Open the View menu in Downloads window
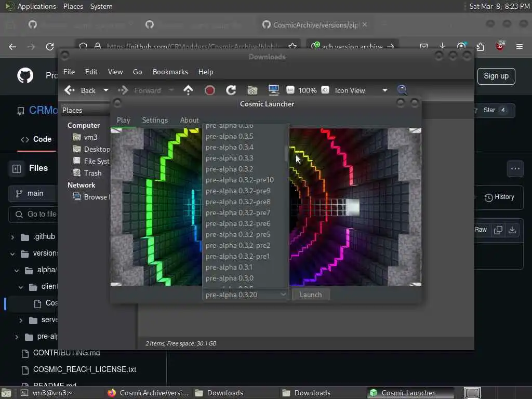The height and width of the screenshot is (399, 532). click(x=115, y=72)
